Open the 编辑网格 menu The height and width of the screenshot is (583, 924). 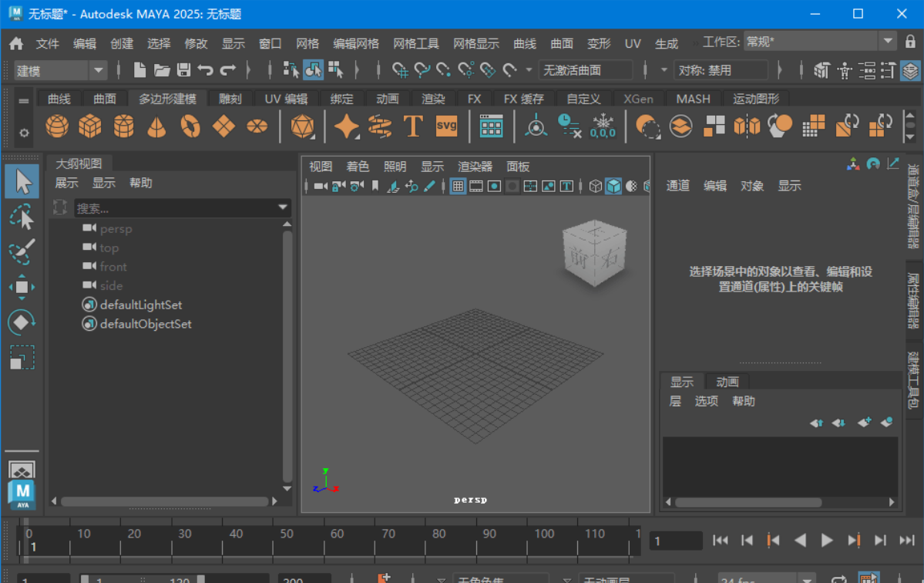coord(356,44)
